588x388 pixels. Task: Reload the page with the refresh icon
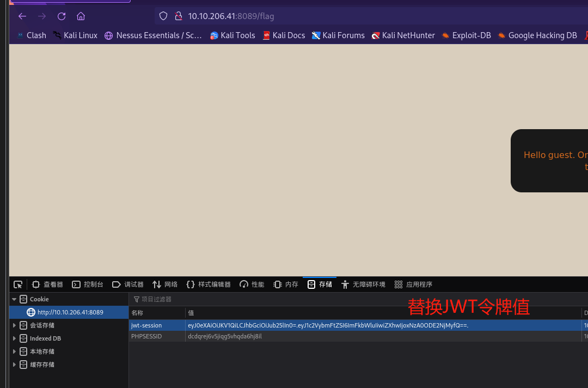[62, 16]
